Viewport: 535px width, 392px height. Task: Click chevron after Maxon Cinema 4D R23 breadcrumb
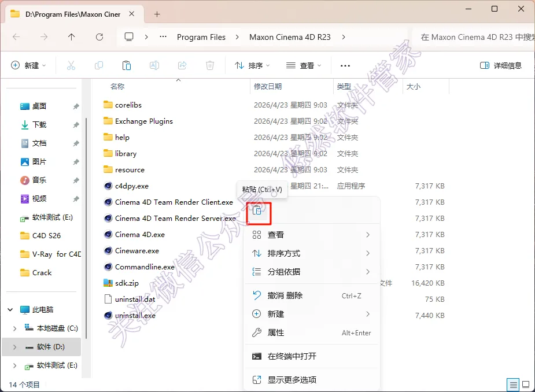click(344, 37)
